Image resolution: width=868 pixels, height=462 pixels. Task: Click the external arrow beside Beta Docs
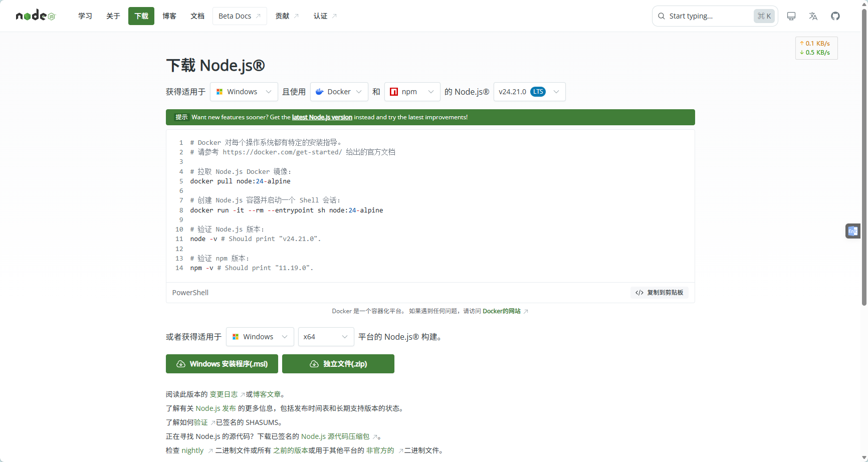[258, 16]
